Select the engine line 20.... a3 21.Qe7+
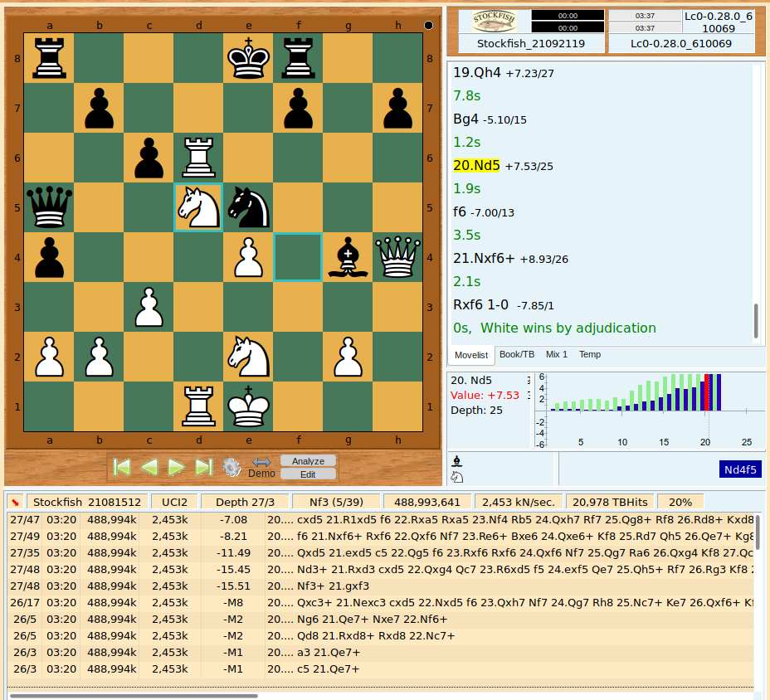 (381, 652)
